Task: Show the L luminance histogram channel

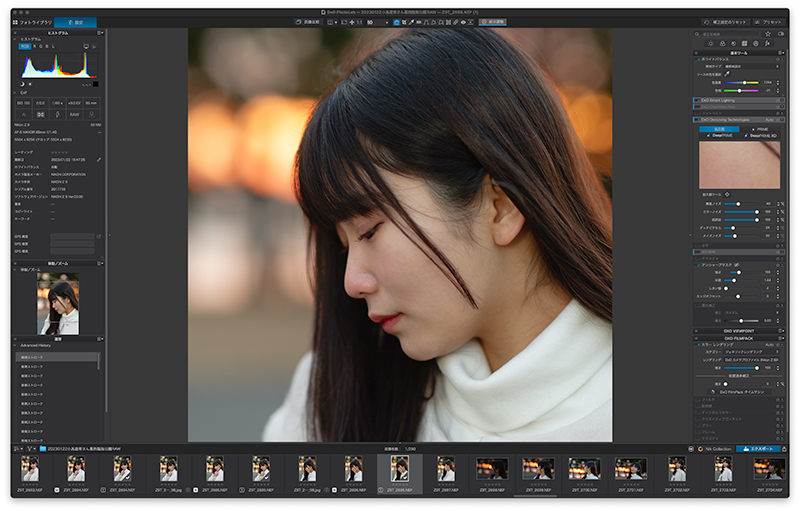Action: 53,46
